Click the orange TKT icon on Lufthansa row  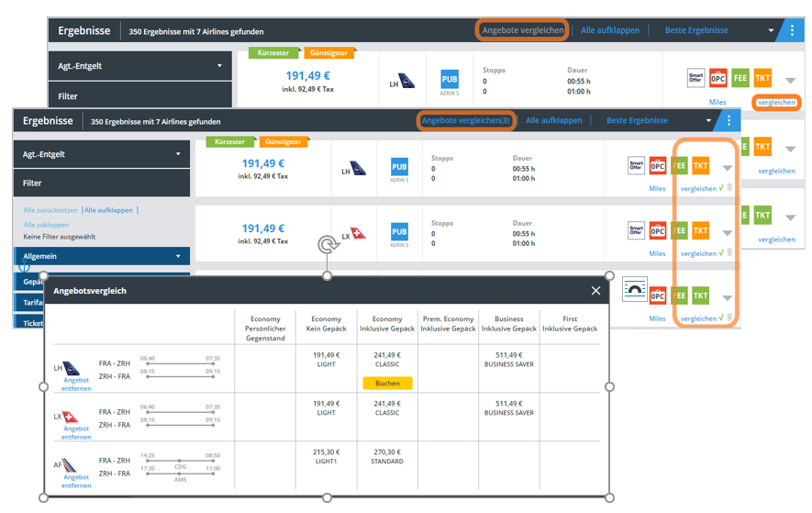point(700,166)
